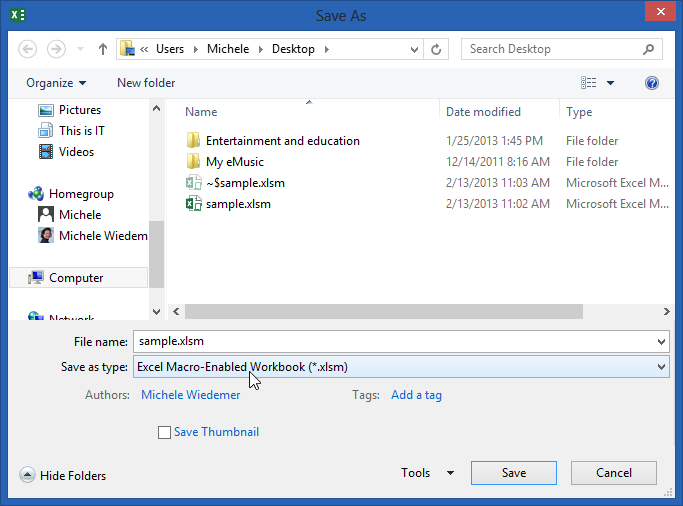683x506 pixels.
Task: Click the Save button
Action: click(x=513, y=473)
